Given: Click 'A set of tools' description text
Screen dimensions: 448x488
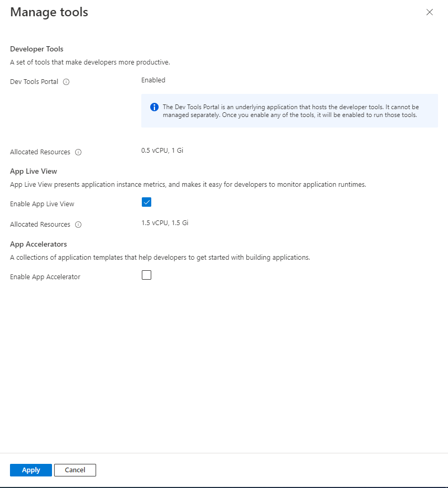Looking at the screenshot, I should (90, 62).
